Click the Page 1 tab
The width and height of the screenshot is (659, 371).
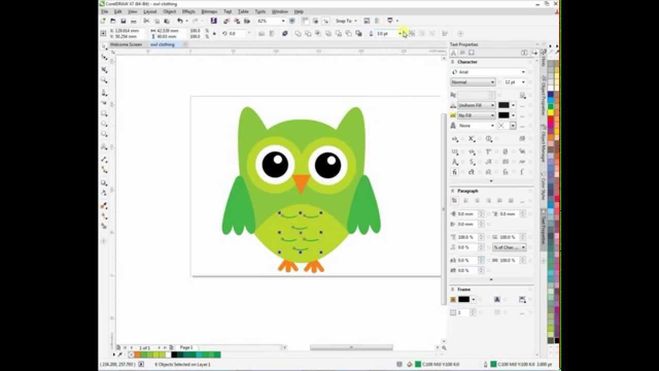[x=186, y=347]
